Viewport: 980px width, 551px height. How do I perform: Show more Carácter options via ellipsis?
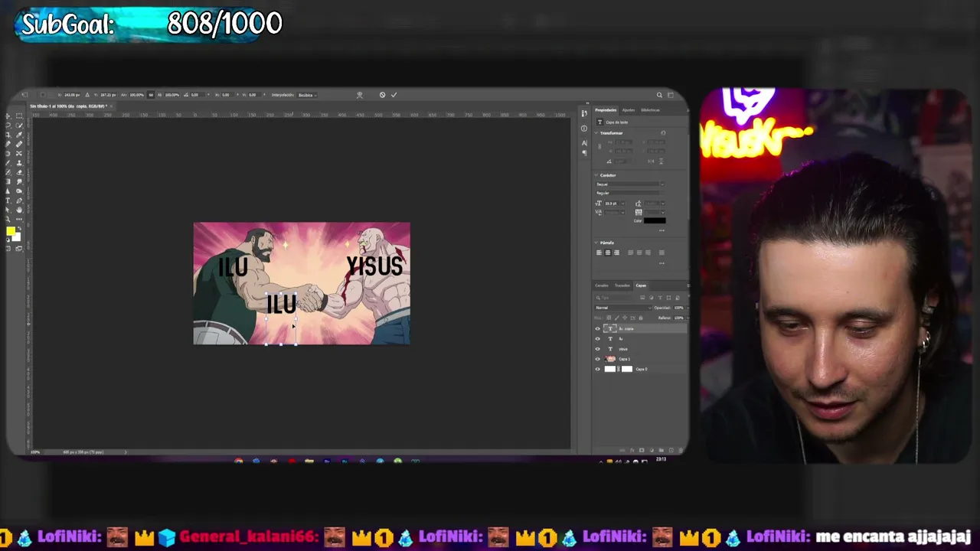(661, 230)
